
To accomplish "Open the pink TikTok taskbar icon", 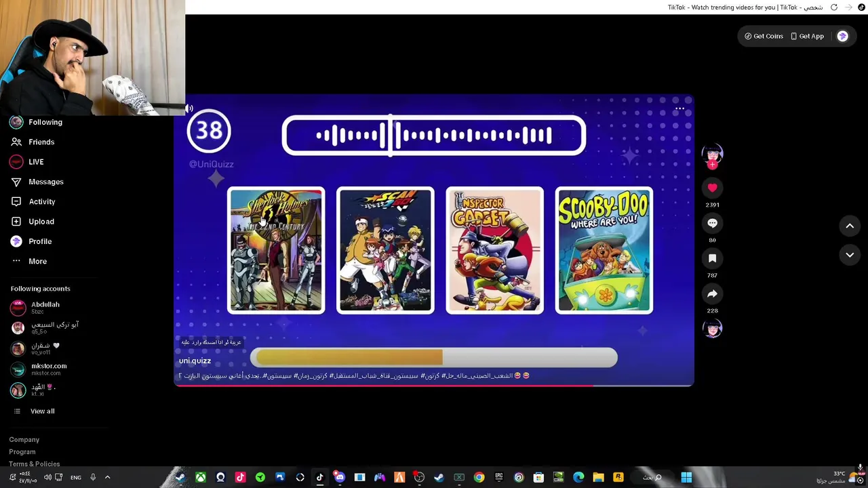I will coord(240,477).
